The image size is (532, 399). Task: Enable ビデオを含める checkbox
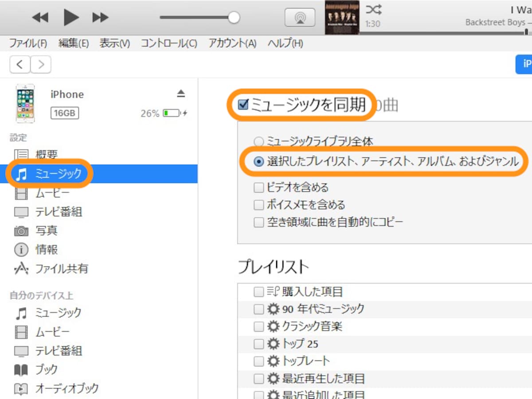(258, 188)
